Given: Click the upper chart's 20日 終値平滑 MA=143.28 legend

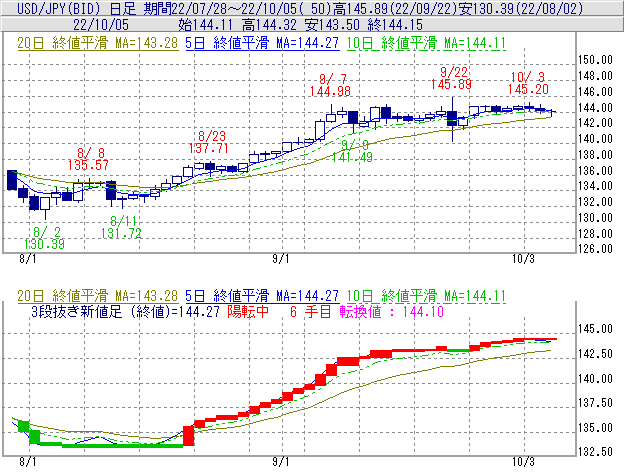Looking at the screenshot, I should pos(98,43).
